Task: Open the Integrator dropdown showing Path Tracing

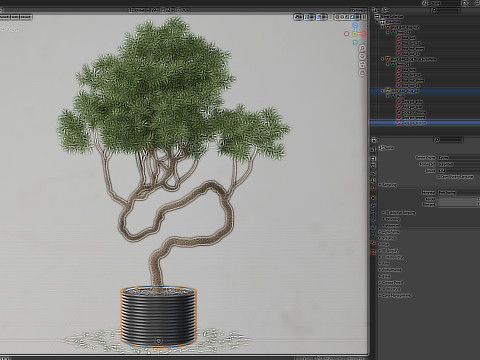Action: 459,192
